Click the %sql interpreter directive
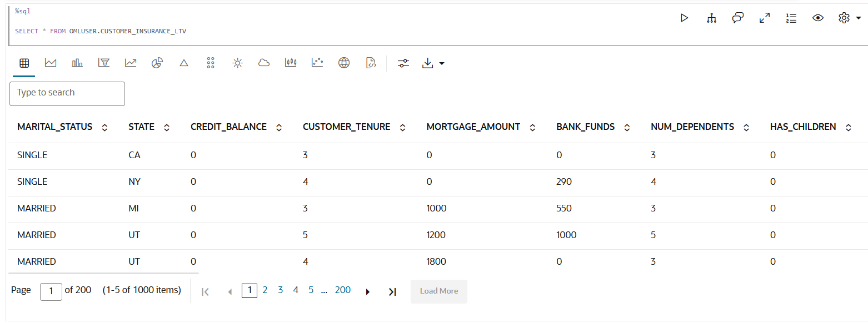The width and height of the screenshot is (868, 323). [x=23, y=11]
